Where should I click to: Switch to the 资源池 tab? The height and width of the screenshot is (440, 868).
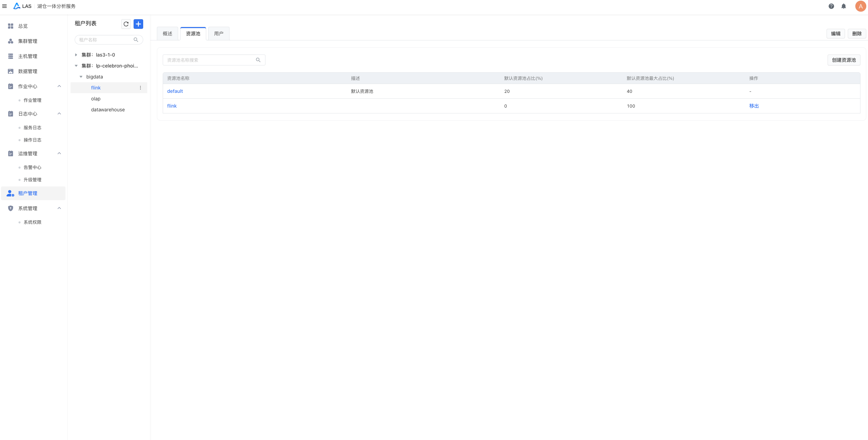pos(193,34)
